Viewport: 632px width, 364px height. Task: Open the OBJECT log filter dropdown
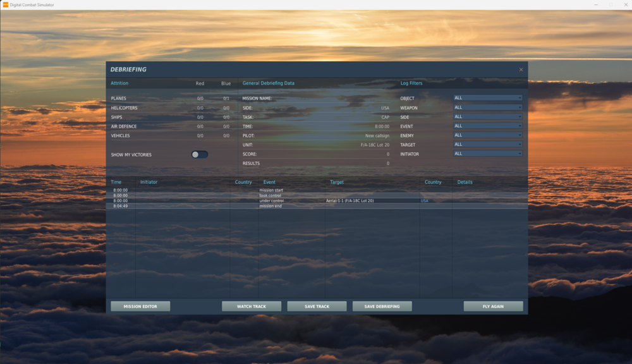pyautogui.click(x=488, y=98)
